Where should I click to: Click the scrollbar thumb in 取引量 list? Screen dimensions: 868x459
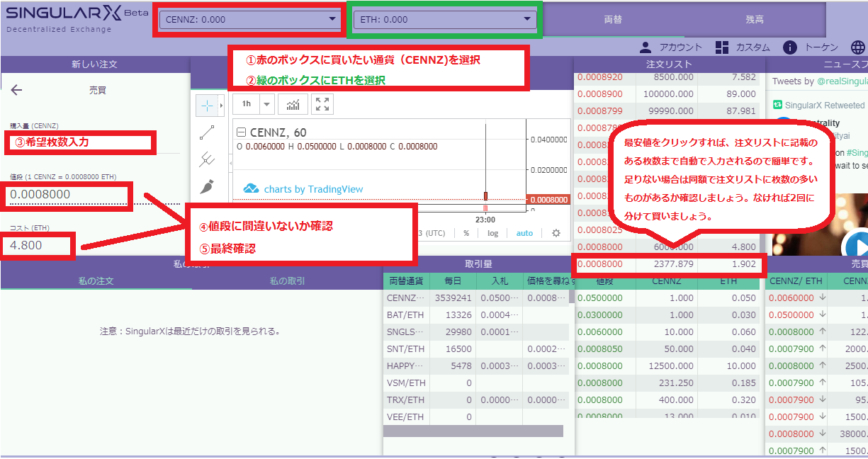pyautogui.click(x=571, y=296)
